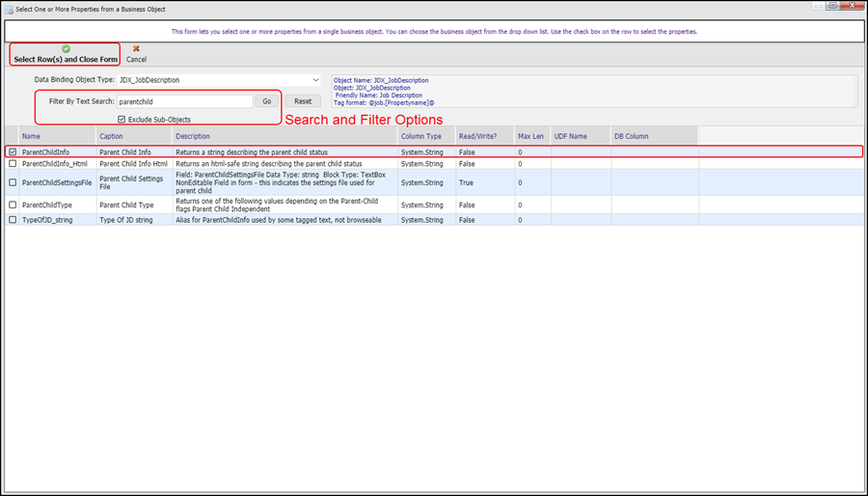Select the ParentChildSettingsFile row checkbox
The width and height of the screenshot is (868, 496).
[x=12, y=182]
